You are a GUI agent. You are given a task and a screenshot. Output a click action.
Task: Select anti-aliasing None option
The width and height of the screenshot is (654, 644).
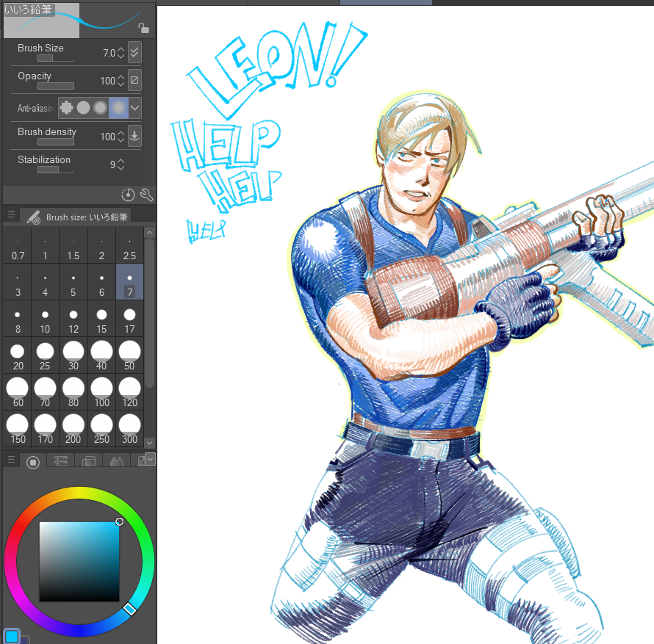[x=66, y=107]
